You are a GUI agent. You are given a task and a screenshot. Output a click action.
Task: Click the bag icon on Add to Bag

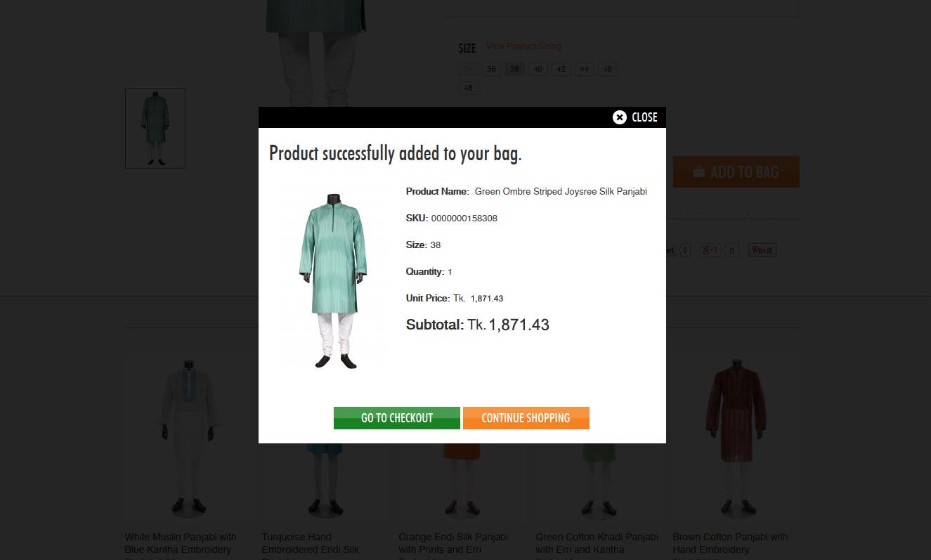point(699,172)
